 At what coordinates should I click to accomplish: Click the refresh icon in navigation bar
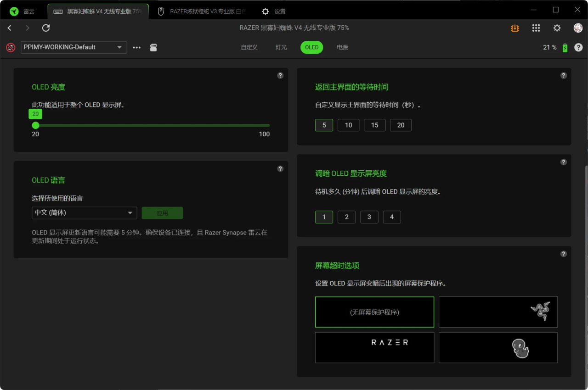[46, 28]
